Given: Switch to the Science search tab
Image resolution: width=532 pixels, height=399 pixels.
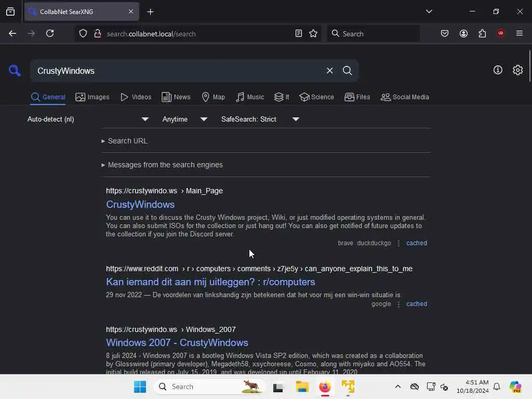Looking at the screenshot, I should point(316,97).
